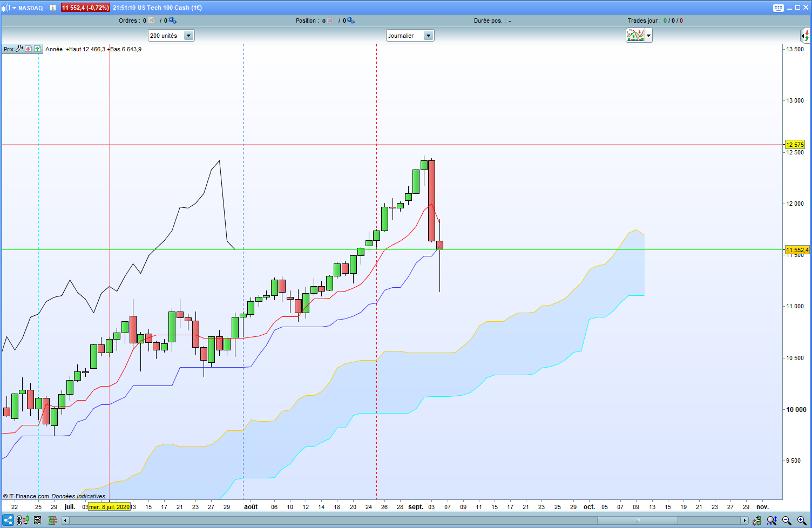The width and height of the screenshot is (812, 528).
Task: Click the red 11 552,4 (-0,72%) price badge
Action: [x=85, y=8]
